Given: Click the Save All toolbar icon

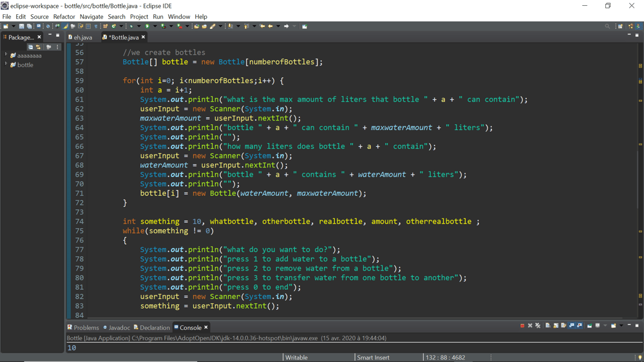Looking at the screenshot, I should coord(29,26).
